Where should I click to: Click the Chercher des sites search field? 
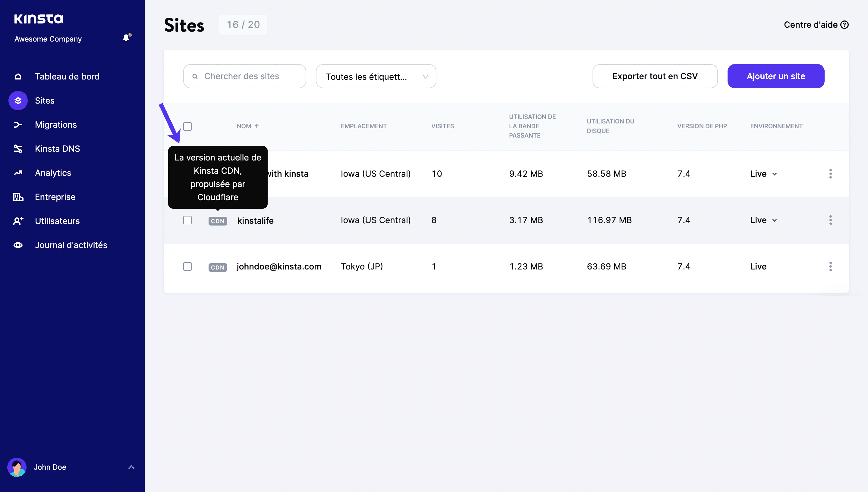coord(244,76)
